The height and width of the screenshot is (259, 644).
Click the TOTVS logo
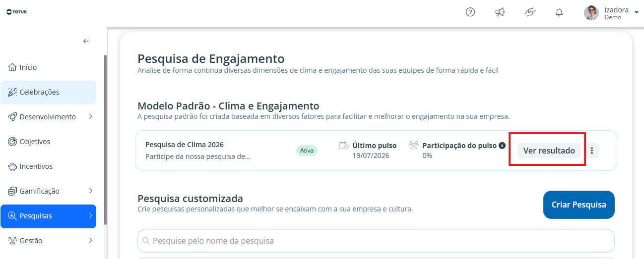coord(17,12)
